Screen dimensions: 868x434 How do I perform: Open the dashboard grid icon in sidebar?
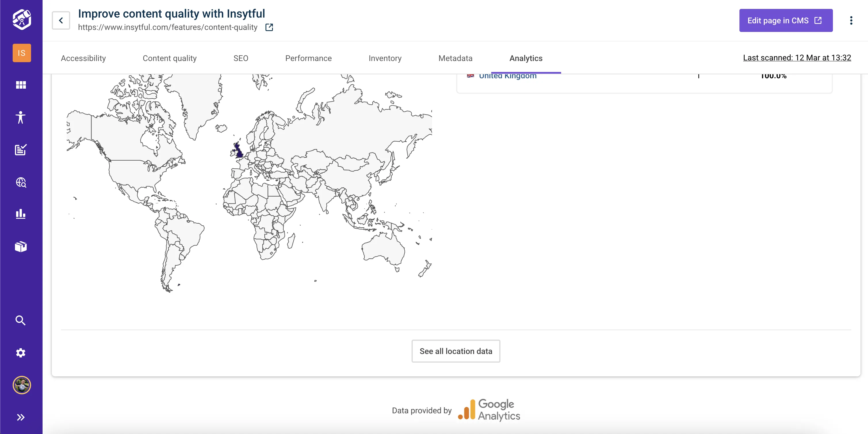(21, 85)
